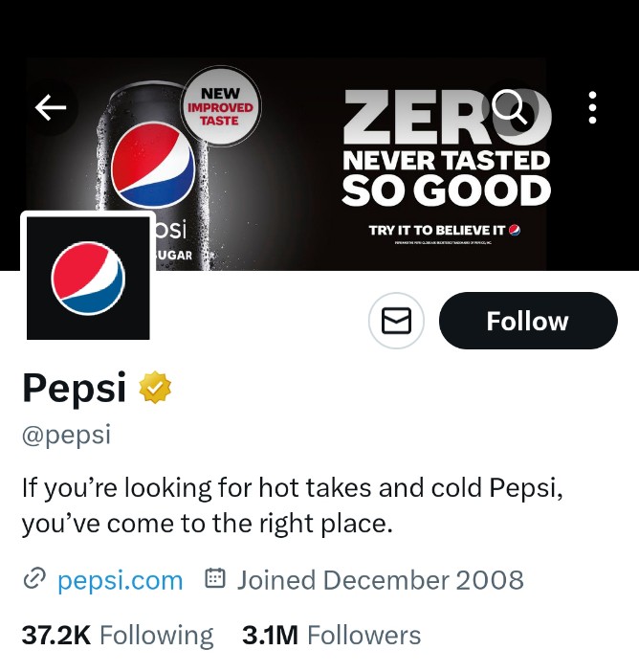Viewport: 639px width, 672px height.
Task: Click the gold verified badge
Action: pos(155,388)
